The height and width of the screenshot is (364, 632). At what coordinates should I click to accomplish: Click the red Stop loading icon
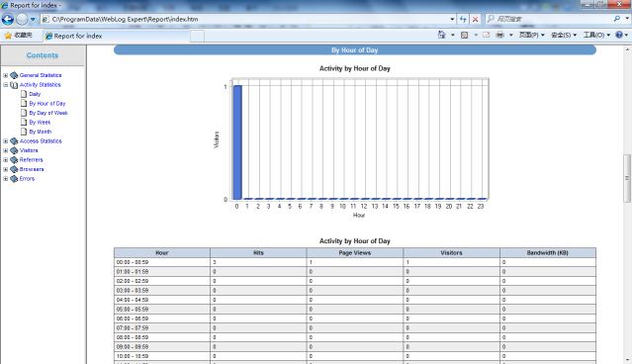tap(476, 19)
